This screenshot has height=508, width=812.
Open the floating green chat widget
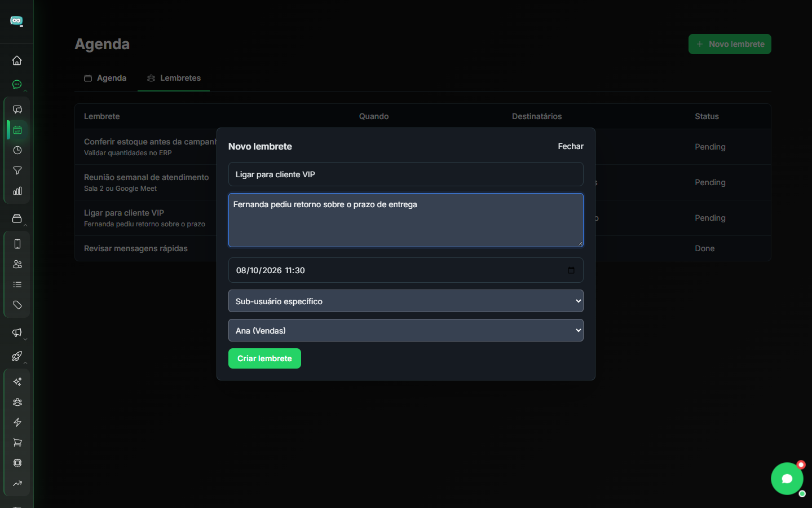(x=787, y=479)
